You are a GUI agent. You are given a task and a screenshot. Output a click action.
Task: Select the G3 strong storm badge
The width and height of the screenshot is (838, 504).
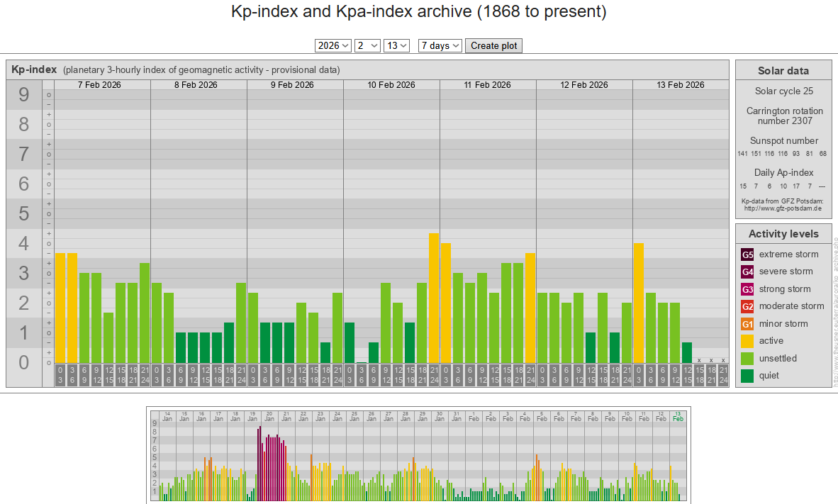click(747, 289)
